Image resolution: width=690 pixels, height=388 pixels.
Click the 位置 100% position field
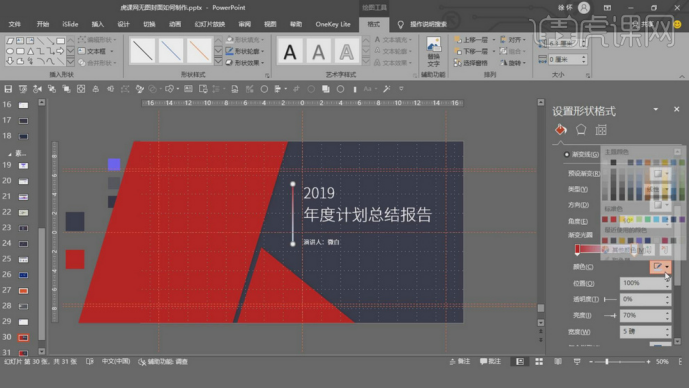645,284
